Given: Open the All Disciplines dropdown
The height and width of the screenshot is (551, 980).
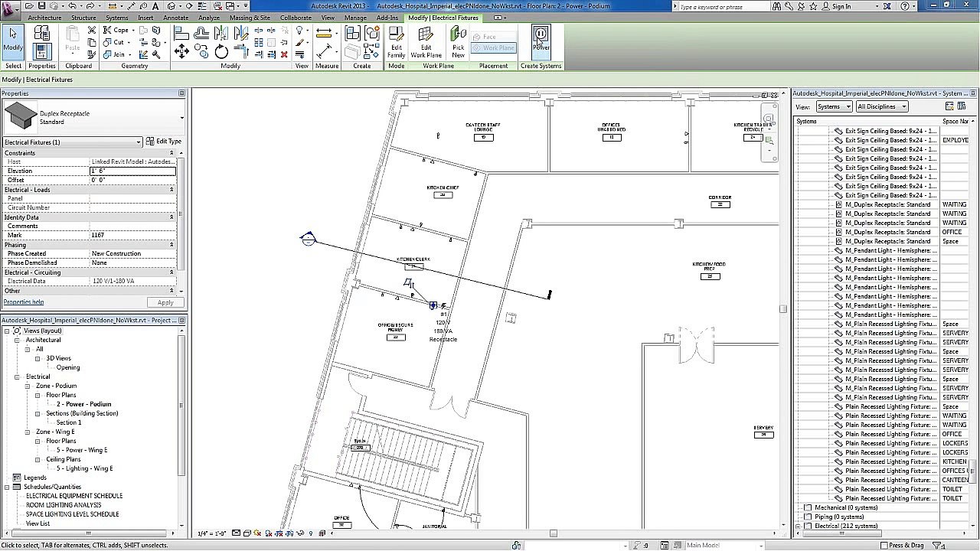Looking at the screenshot, I should [x=882, y=106].
